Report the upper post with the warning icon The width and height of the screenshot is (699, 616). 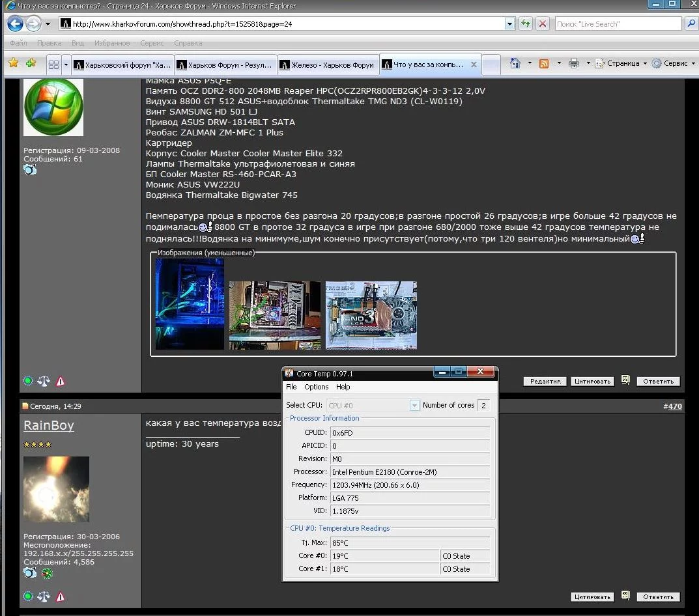point(60,381)
